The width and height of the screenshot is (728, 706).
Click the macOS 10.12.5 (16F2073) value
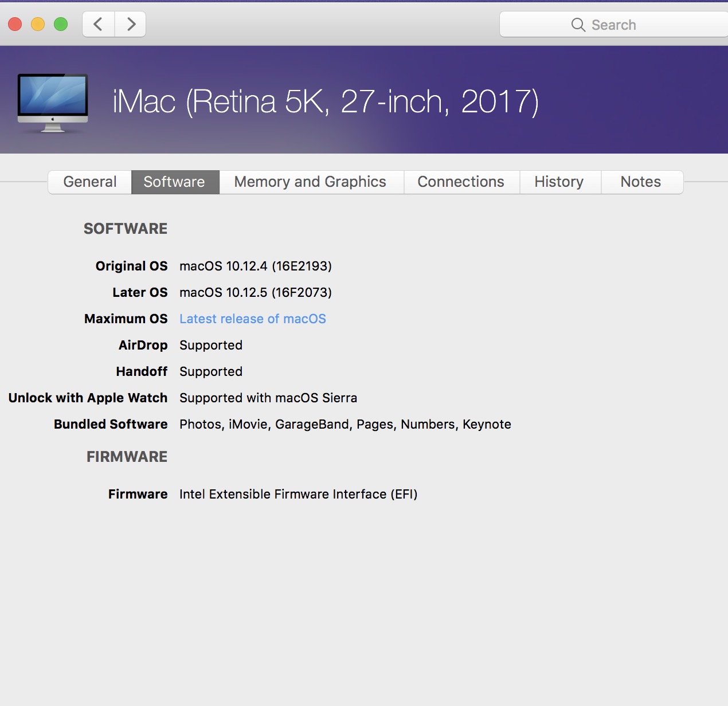point(256,292)
